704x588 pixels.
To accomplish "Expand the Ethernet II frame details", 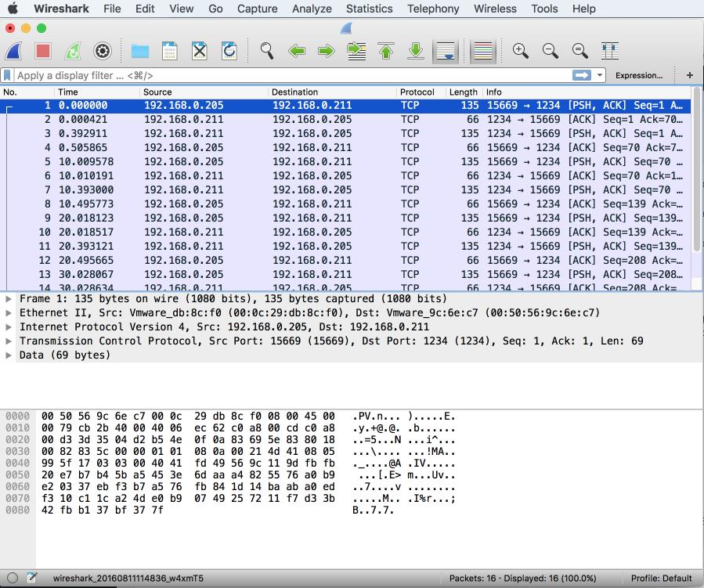I will 9,312.
